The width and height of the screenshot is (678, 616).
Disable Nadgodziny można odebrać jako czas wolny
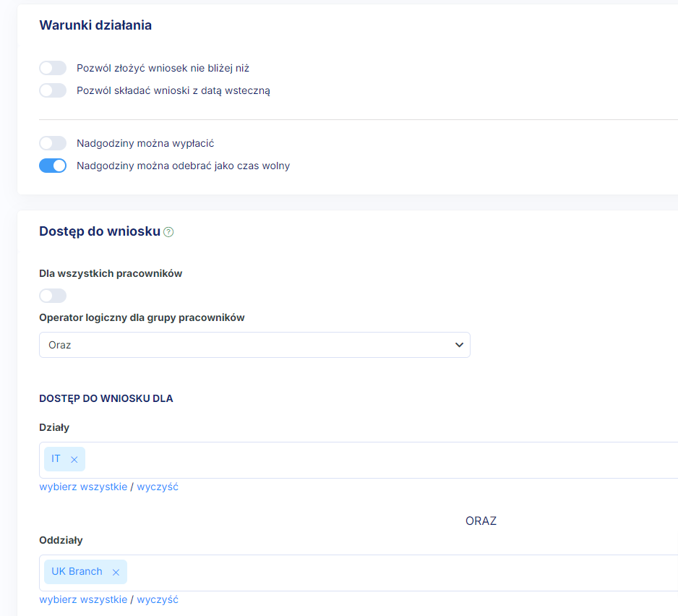click(x=53, y=166)
